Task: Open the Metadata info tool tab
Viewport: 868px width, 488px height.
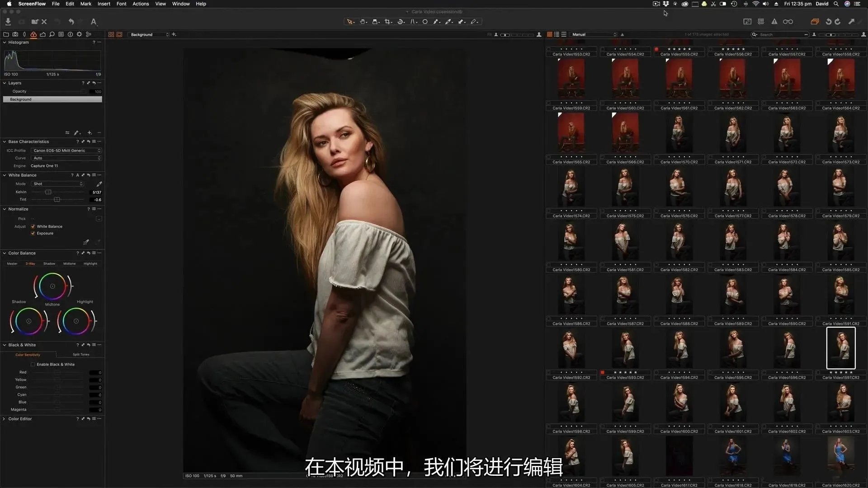Action: [x=70, y=34]
